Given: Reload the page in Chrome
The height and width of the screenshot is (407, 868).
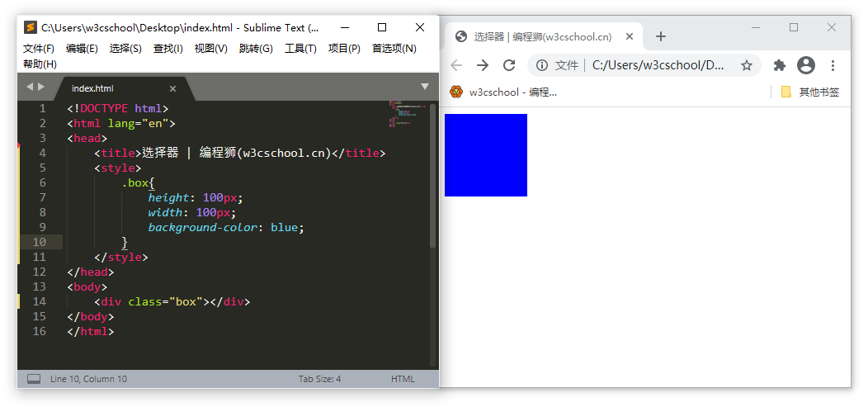Looking at the screenshot, I should click(509, 65).
